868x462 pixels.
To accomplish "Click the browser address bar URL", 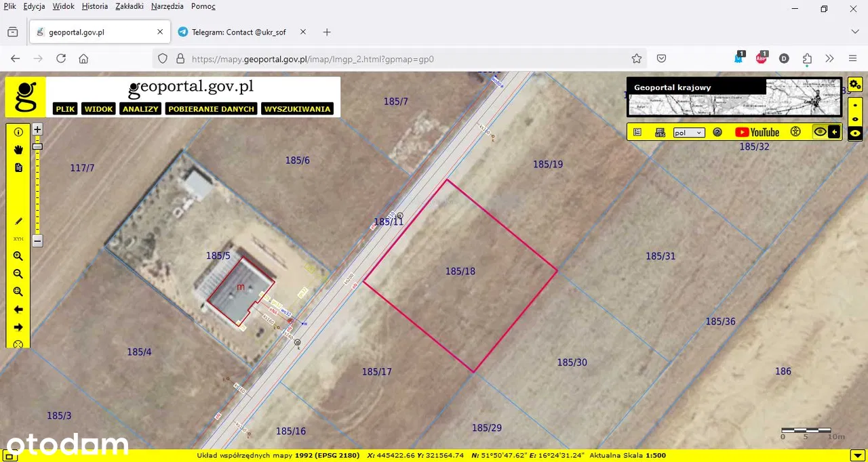I will [x=312, y=59].
